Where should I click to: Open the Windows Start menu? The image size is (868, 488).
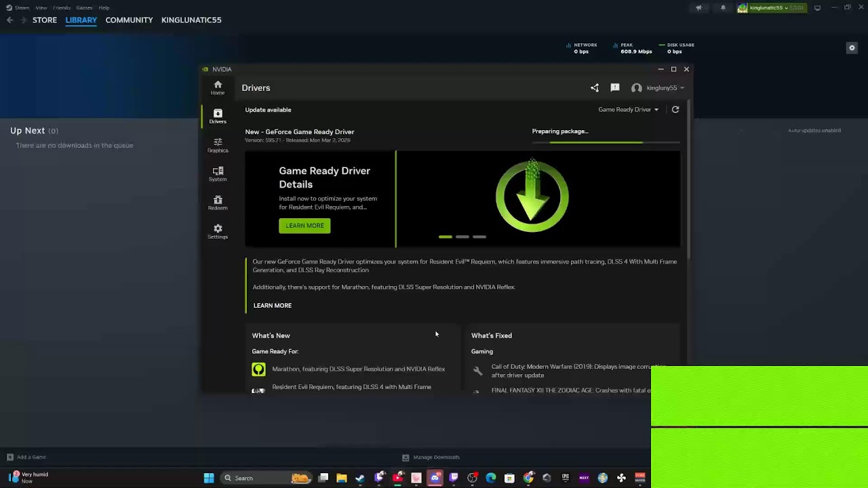click(x=209, y=478)
